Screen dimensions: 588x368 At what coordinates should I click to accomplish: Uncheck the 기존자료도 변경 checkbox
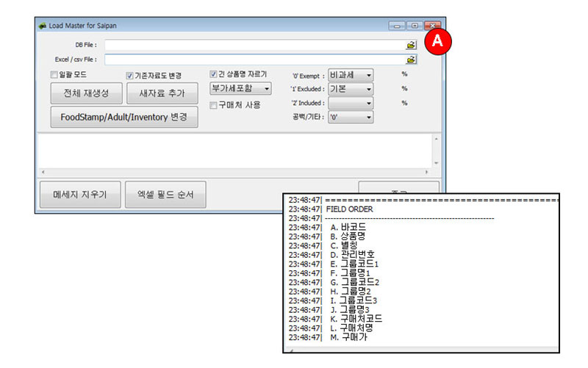pyautogui.click(x=130, y=76)
